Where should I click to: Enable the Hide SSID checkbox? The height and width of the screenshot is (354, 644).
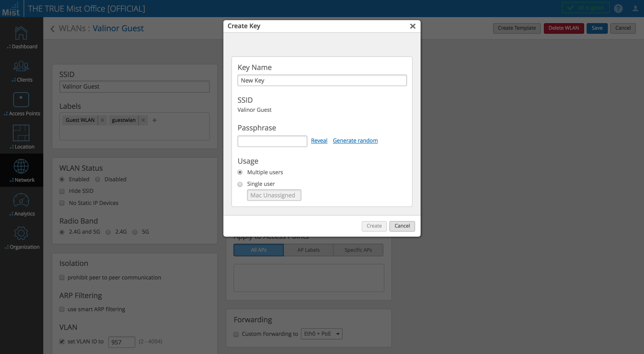62,191
